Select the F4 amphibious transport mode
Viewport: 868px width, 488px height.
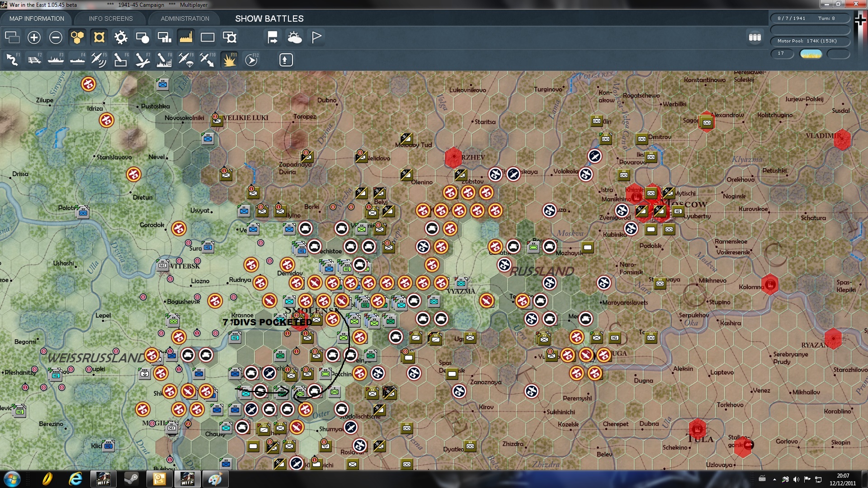click(x=77, y=60)
